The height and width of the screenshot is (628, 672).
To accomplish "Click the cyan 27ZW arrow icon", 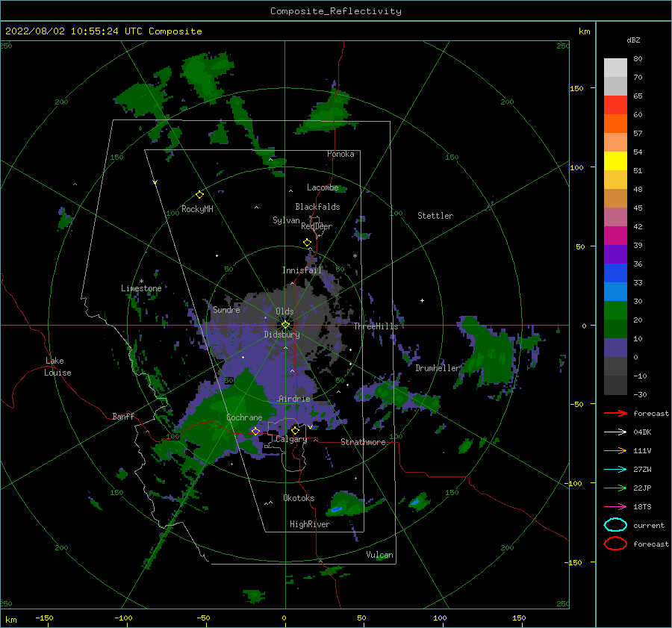I will pos(615,470).
